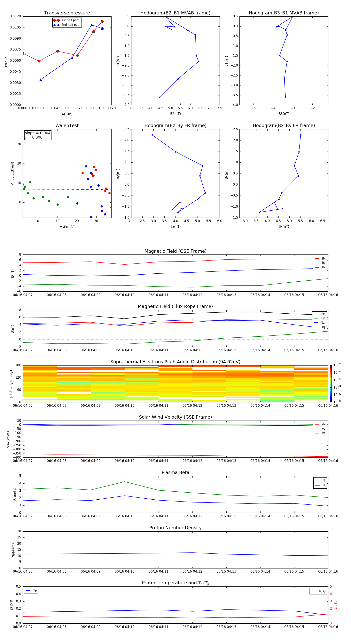Click the 10^-26 colorbar label
Viewport: 351px width, 644px height.
[337, 365]
